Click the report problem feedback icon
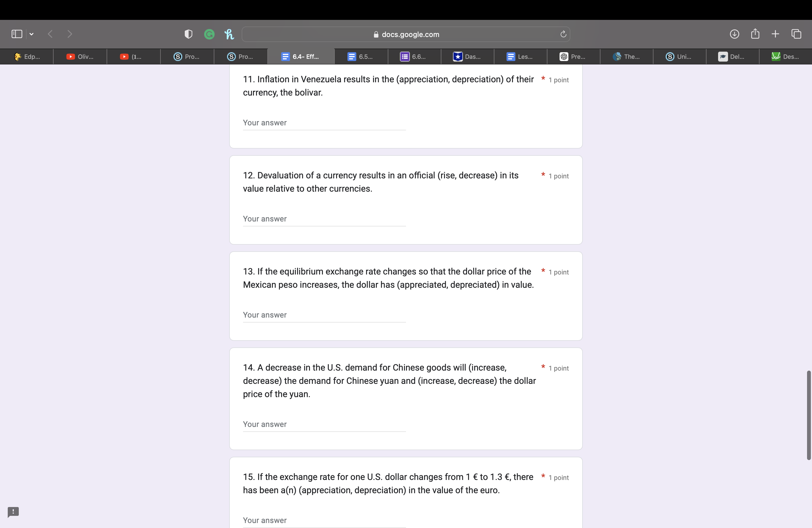This screenshot has height=528, width=812. (13, 512)
